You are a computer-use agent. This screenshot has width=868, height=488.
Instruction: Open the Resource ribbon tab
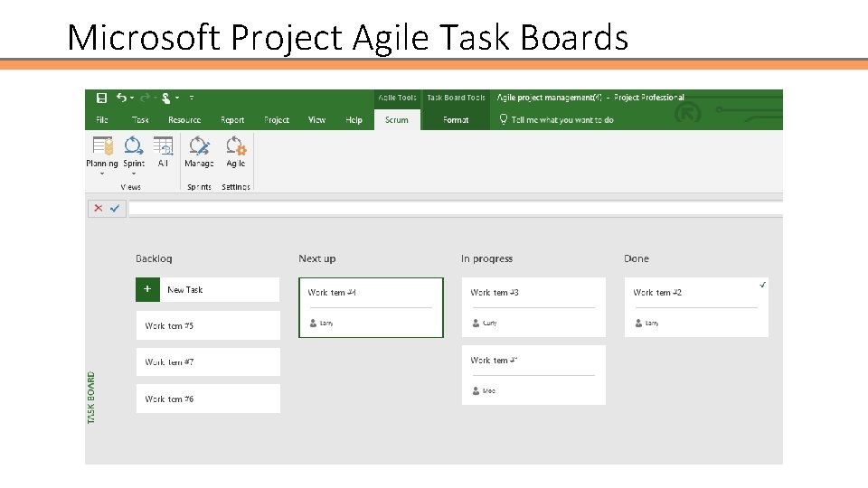point(184,120)
